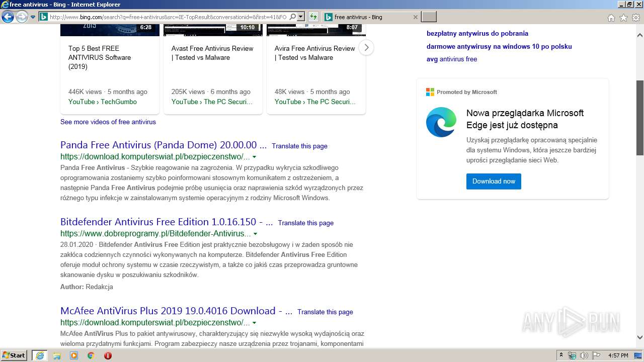Viewport: 644px width, 362px height.
Task: Click the 10:10 video thumbnail
Action: (213, 30)
